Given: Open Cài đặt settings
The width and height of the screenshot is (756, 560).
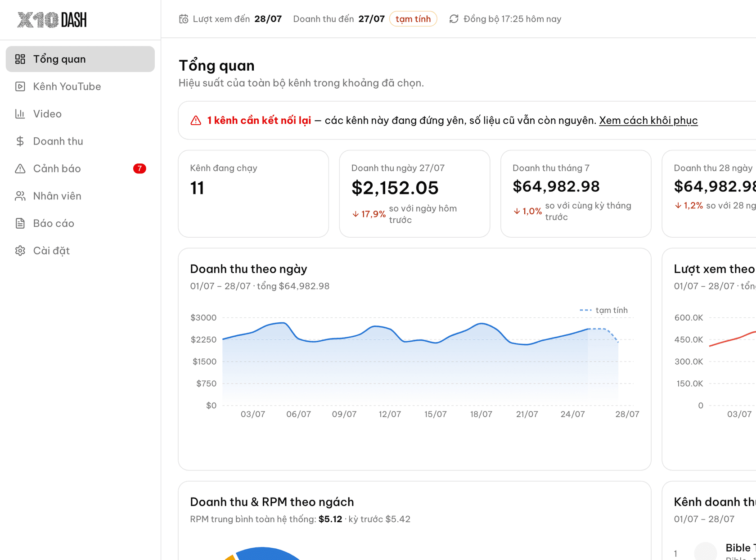Looking at the screenshot, I should click(x=80, y=251).
